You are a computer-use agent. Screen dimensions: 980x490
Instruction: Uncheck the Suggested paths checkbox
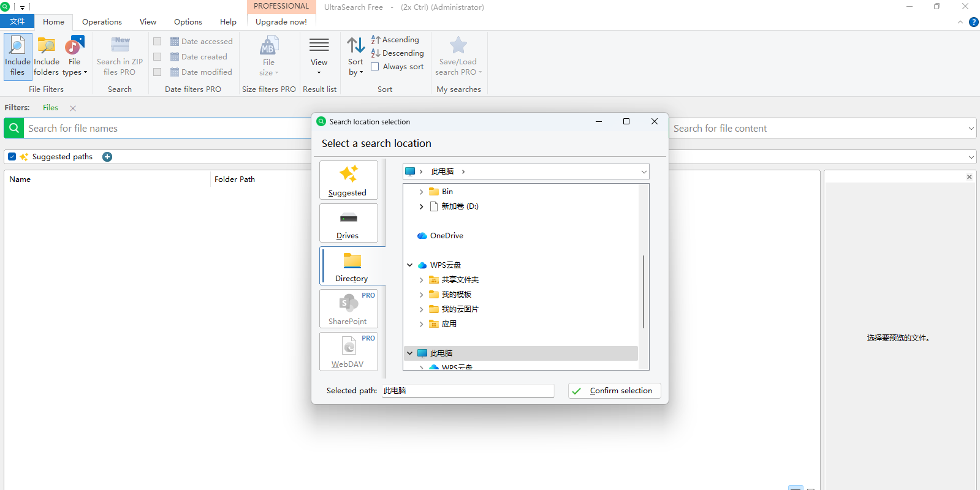click(x=12, y=157)
